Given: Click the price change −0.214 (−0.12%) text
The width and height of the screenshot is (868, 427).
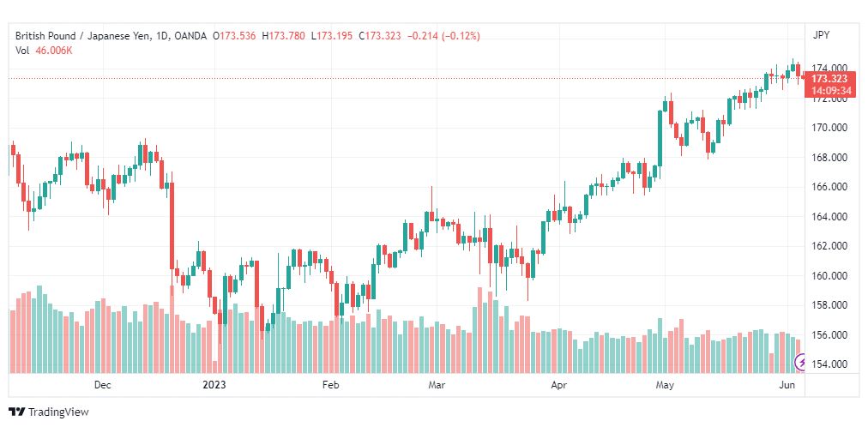Looking at the screenshot, I should pos(444,36).
